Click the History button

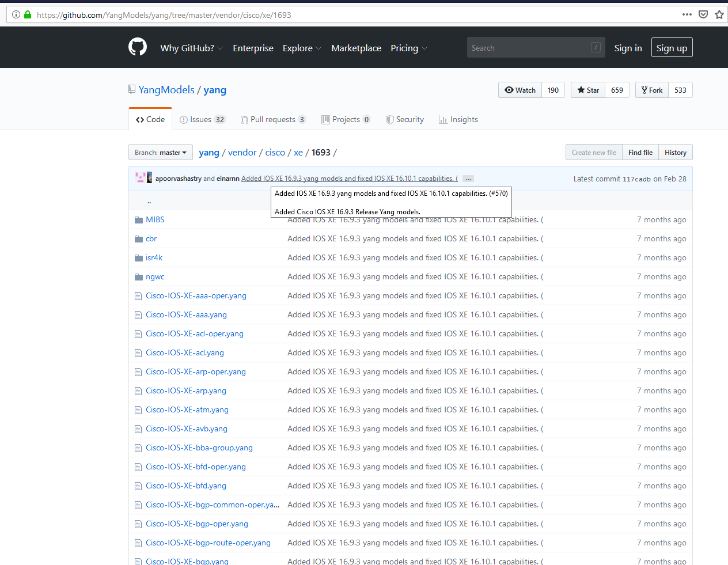[676, 153]
